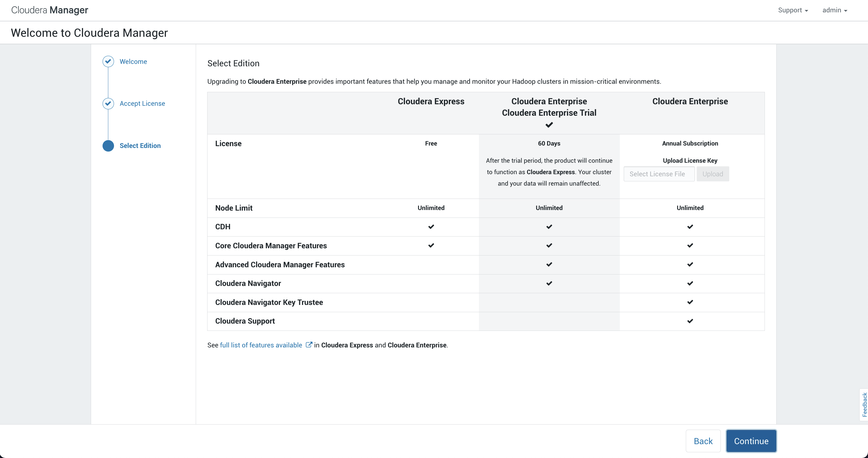Select the Cloudera Express edition column header
Viewport: 868px width, 458px height.
click(x=431, y=101)
